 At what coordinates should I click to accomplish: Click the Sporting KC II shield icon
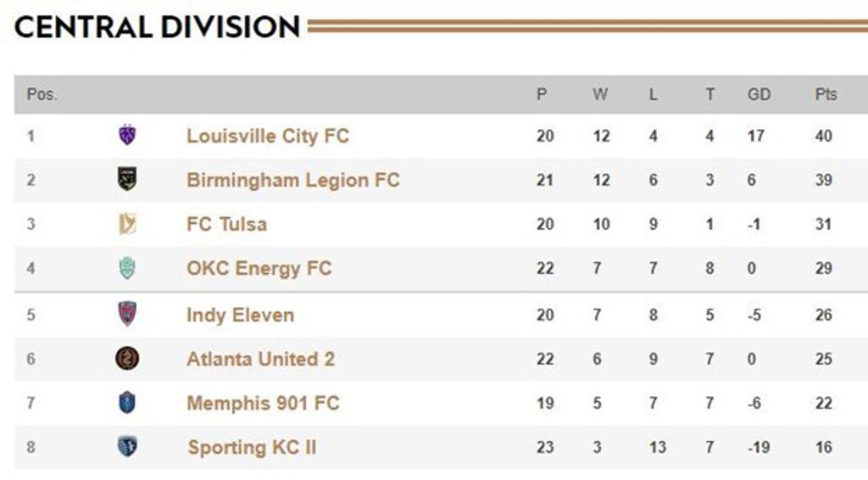[x=127, y=447]
